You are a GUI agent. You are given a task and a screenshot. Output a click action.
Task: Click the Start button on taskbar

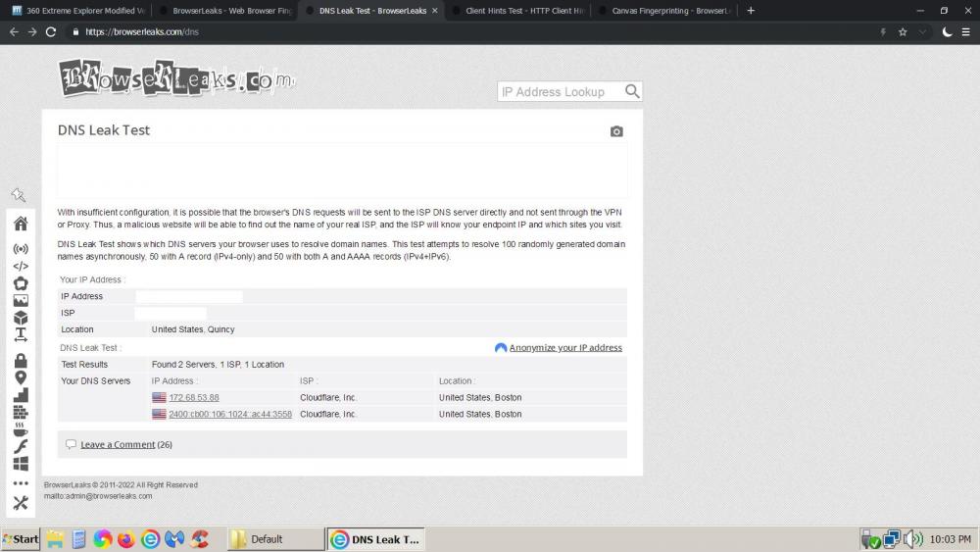21,539
